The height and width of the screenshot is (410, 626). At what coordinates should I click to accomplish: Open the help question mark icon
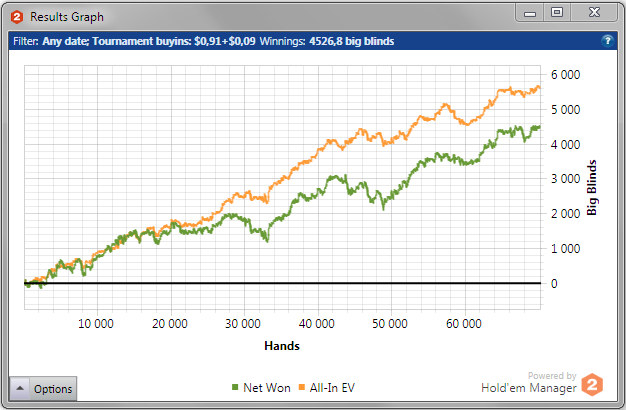click(607, 41)
